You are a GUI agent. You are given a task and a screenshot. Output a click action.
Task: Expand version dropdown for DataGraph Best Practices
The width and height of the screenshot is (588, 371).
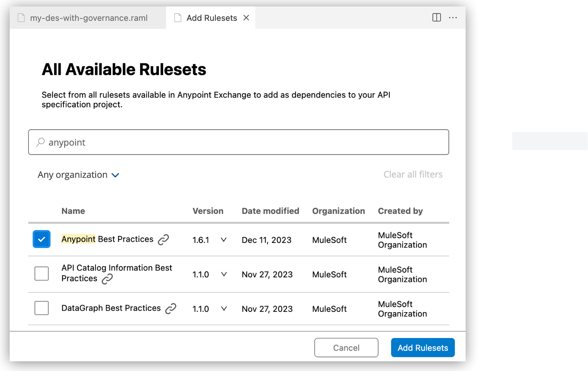coord(224,309)
